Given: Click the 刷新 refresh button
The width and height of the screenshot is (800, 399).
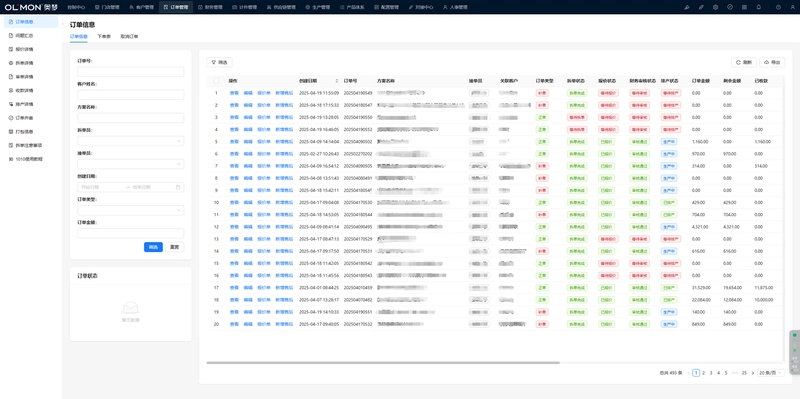Looking at the screenshot, I should tap(744, 62).
